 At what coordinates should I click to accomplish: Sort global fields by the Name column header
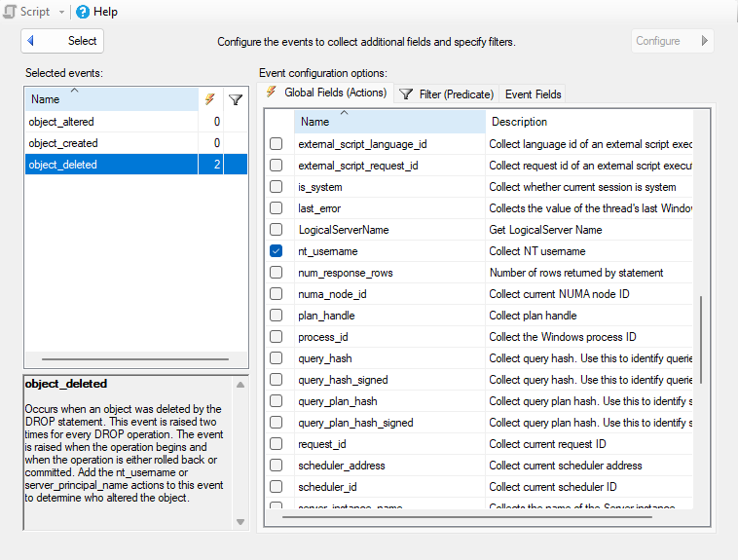pyautogui.click(x=389, y=122)
